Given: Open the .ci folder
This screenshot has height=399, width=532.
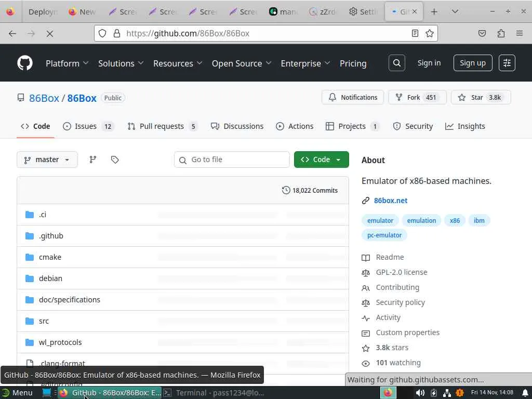Looking at the screenshot, I should tap(43, 215).
